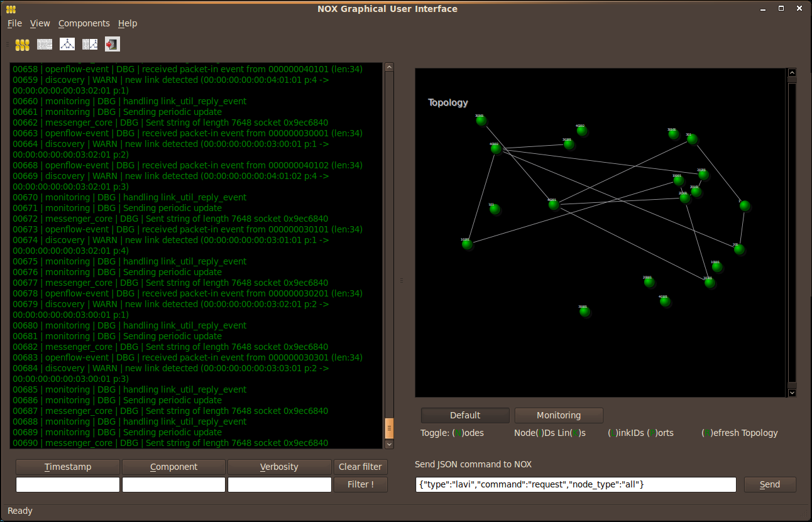Select topology node 40202
Viewport: 812px width, 522px height.
pos(582,131)
